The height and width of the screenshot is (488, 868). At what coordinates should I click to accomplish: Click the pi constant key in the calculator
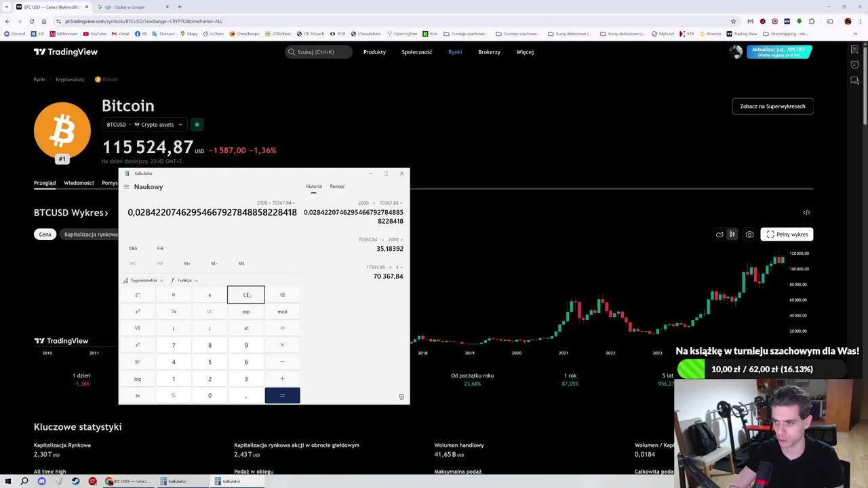174,295
